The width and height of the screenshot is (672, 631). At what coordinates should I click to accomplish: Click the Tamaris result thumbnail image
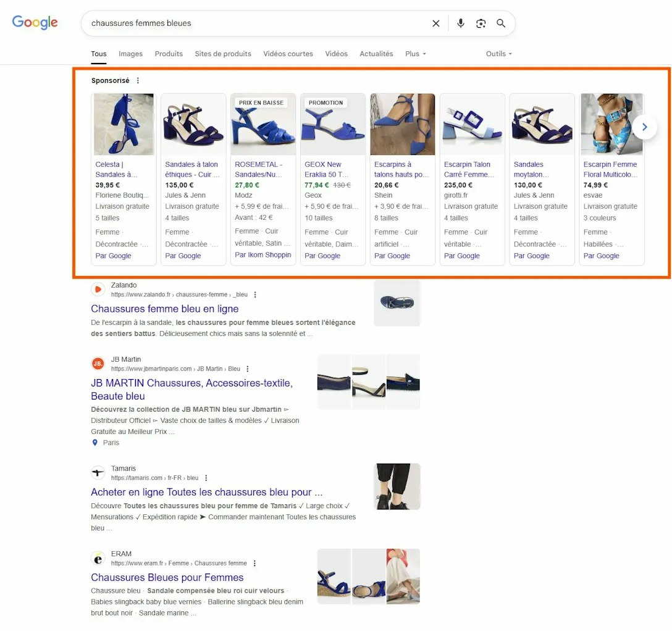point(397,486)
